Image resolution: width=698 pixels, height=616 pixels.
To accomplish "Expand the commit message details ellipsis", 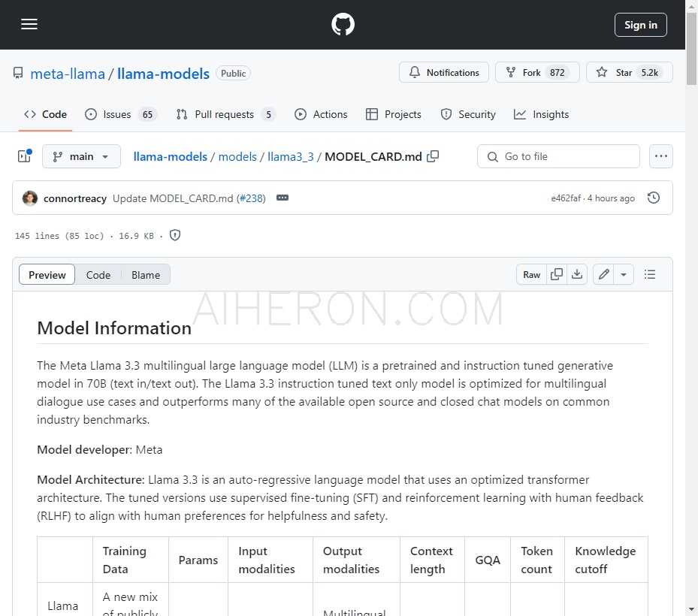I will click(x=283, y=198).
